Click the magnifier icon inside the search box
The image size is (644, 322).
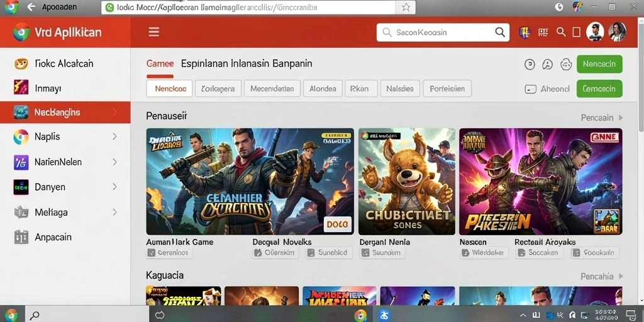pyautogui.click(x=500, y=33)
